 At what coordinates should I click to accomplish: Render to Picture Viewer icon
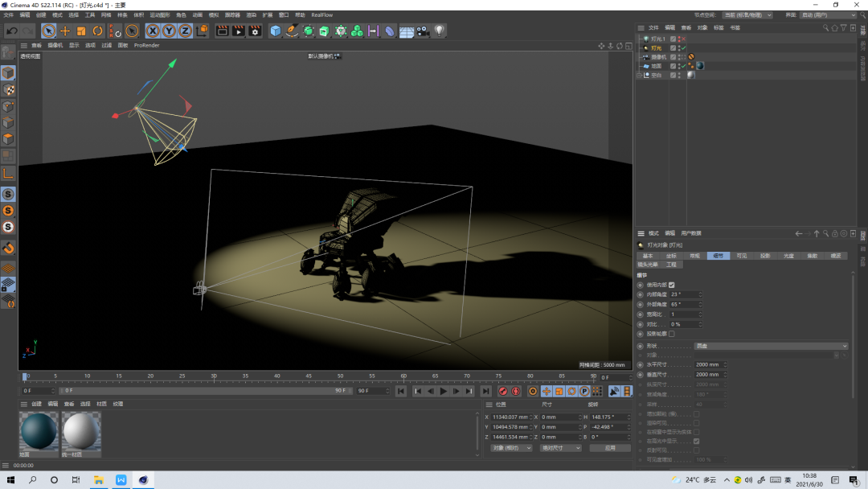(239, 31)
